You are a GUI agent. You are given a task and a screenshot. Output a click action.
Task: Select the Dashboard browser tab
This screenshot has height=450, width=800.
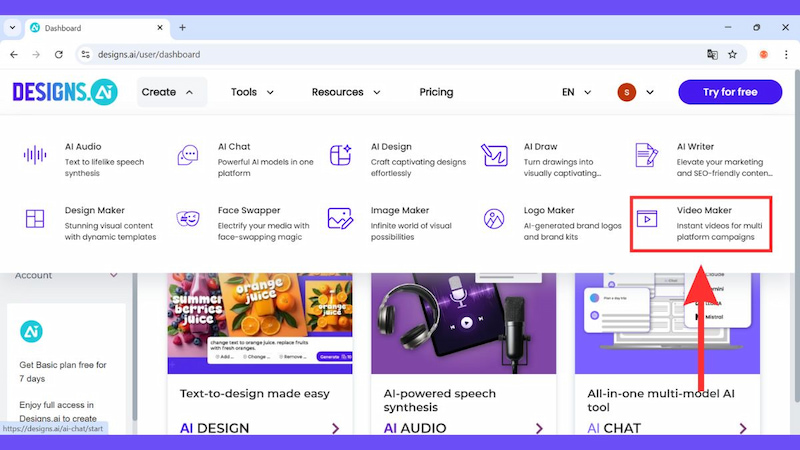97,28
